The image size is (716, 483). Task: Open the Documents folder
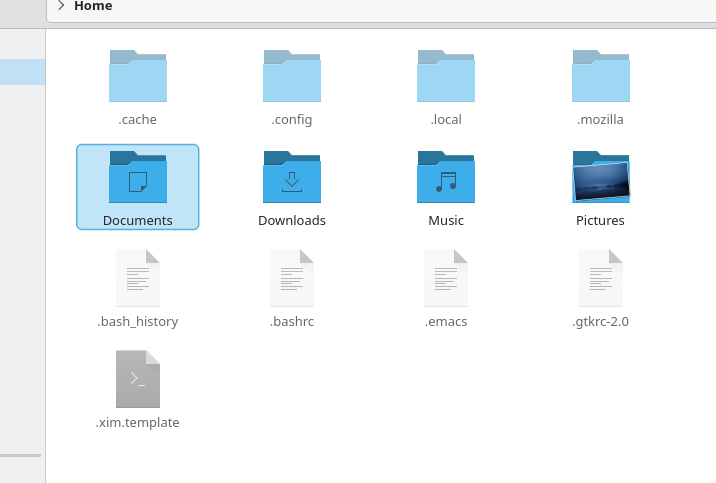tap(138, 178)
